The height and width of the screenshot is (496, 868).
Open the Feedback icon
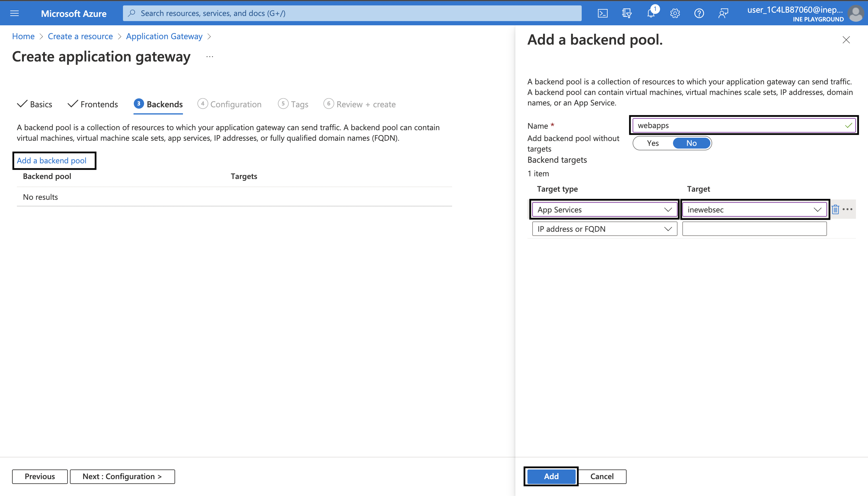pyautogui.click(x=723, y=13)
